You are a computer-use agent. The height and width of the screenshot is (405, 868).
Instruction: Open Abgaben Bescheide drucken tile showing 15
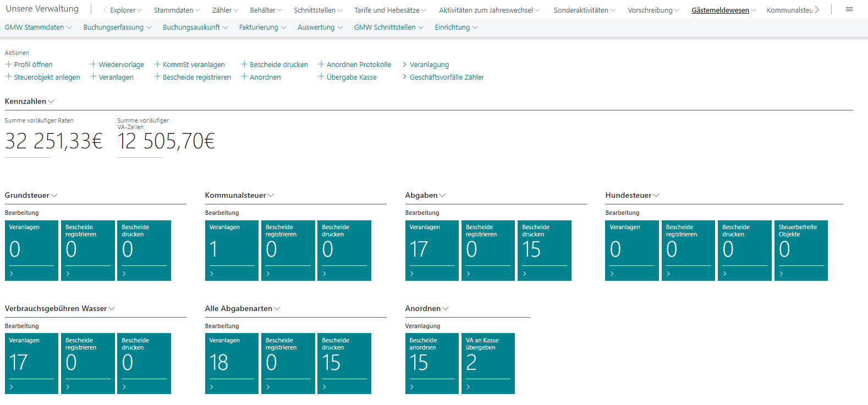pyautogui.click(x=544, y=250)
